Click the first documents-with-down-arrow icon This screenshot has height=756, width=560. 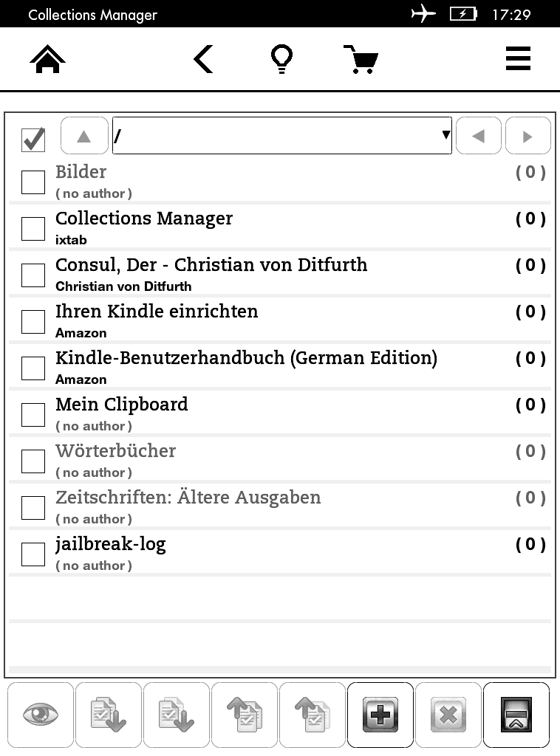(109, 715)
